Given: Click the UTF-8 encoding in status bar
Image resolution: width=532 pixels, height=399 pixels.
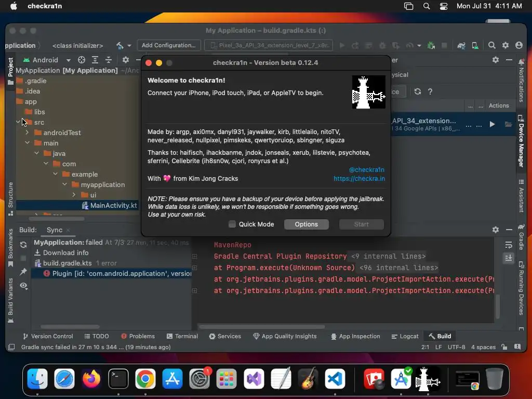Looking at the screenshot, I should [456, 347].
